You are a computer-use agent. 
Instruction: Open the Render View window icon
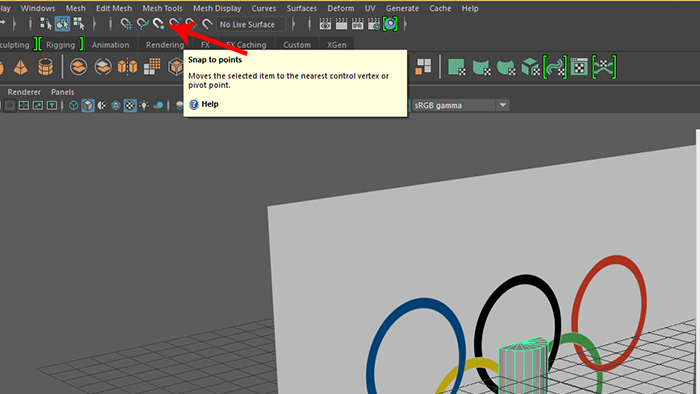[325, 24]
